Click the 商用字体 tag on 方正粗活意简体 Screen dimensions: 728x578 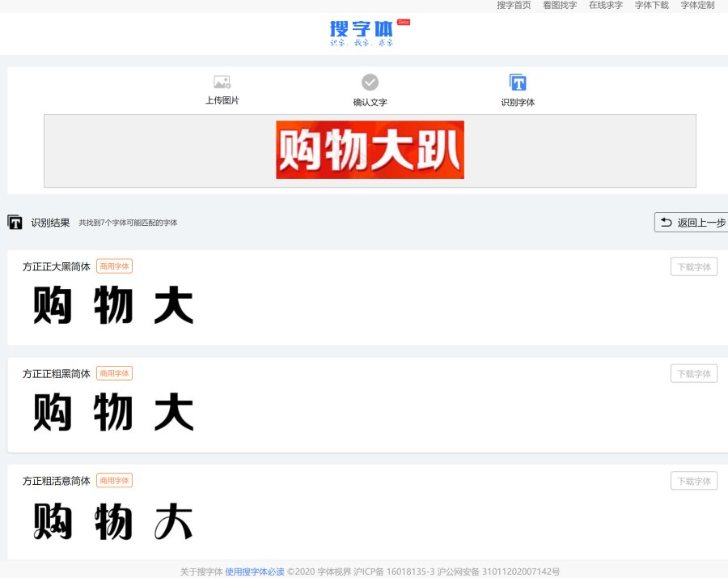tap(114, 481)
